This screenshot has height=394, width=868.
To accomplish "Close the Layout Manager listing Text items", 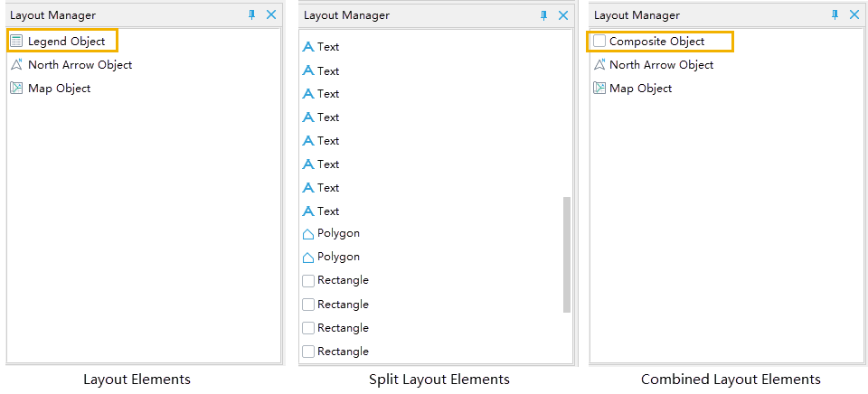I will click(x=563, y=15).
